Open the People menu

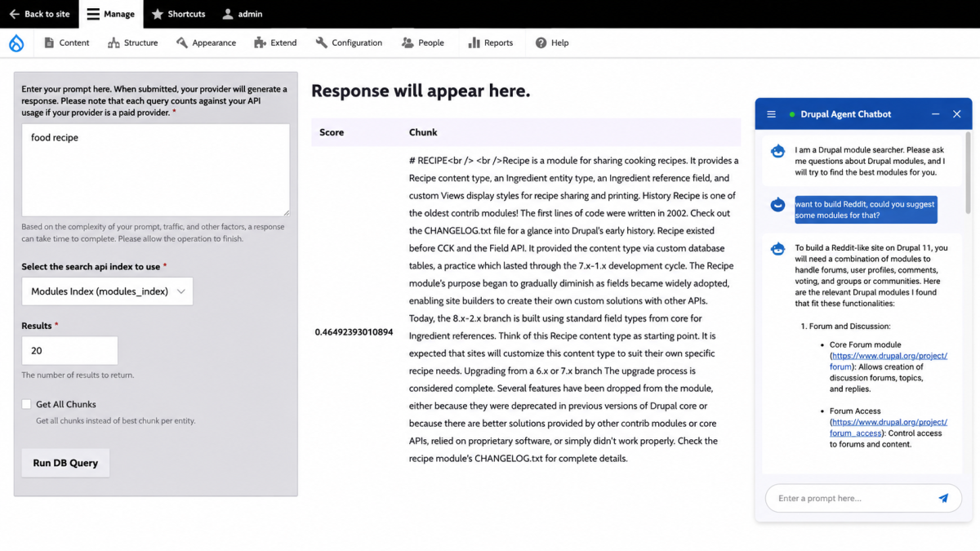423,42
